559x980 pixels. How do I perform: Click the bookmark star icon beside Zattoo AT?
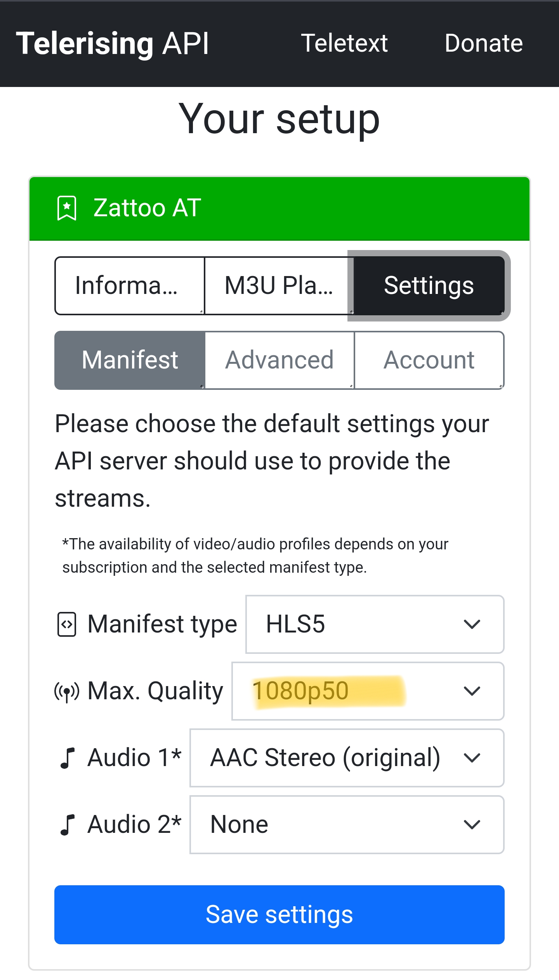point(67,208)
